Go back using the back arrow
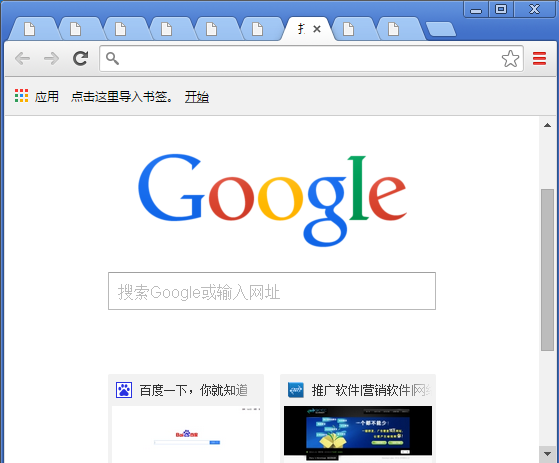Image resolution: width=559 pixels, height=463 pixels. click(22, 58)
